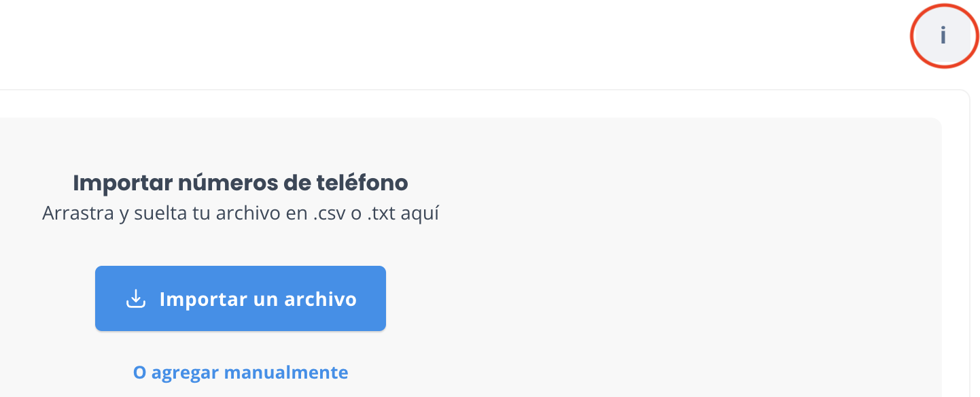Click the word 'manualmente' in the link
980x397 pixels.
click(286, 373)
